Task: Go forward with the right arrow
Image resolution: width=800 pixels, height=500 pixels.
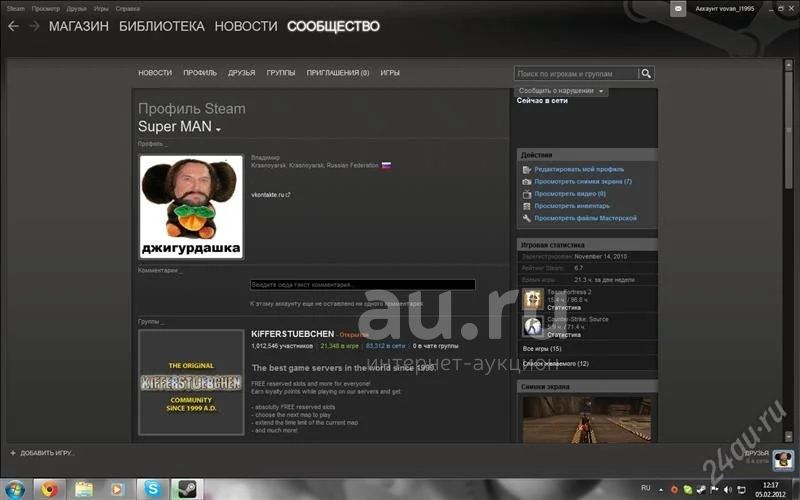Action: point(34,26)
